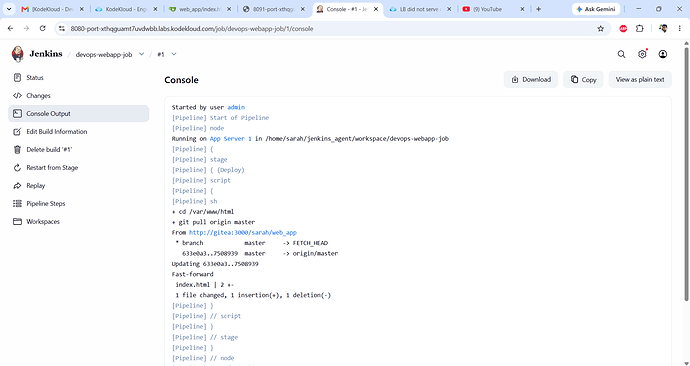Open the tab search dropdown arrow
The height and width of the screenshot is (366, 690).
[x=9, y=9]
